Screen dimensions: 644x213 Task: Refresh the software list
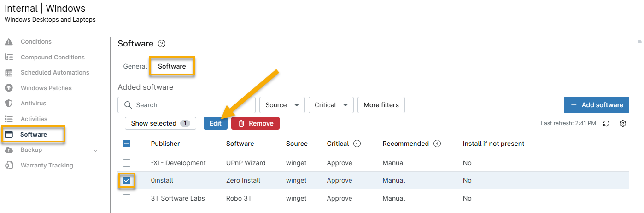point(606,123)
